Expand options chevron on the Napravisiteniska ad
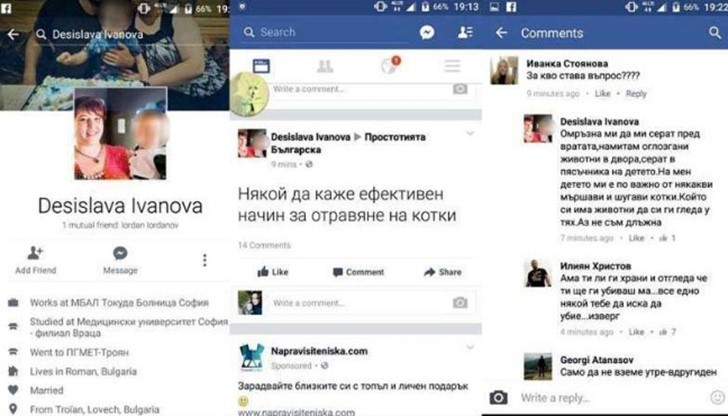Viewport: 728px width, 416px height. click(x=470, y=347)
